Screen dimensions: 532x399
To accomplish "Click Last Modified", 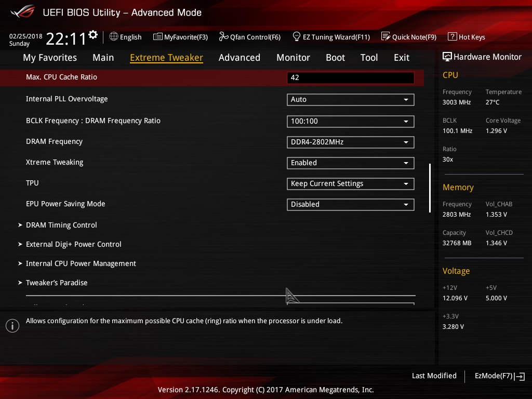I will (x=434, y=376).
